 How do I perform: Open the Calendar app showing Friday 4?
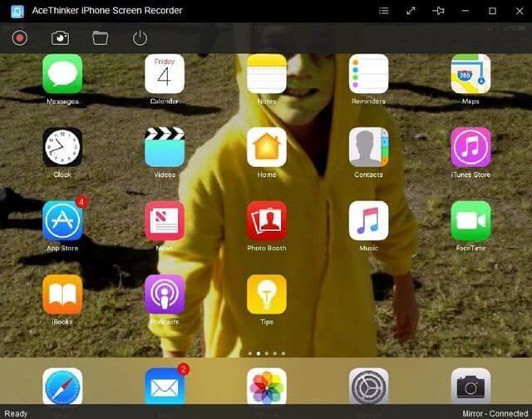[x=165, y=74]
